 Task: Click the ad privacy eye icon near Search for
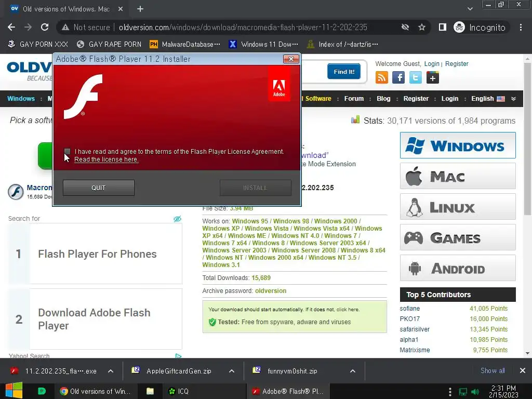click(x=177, y=219)
